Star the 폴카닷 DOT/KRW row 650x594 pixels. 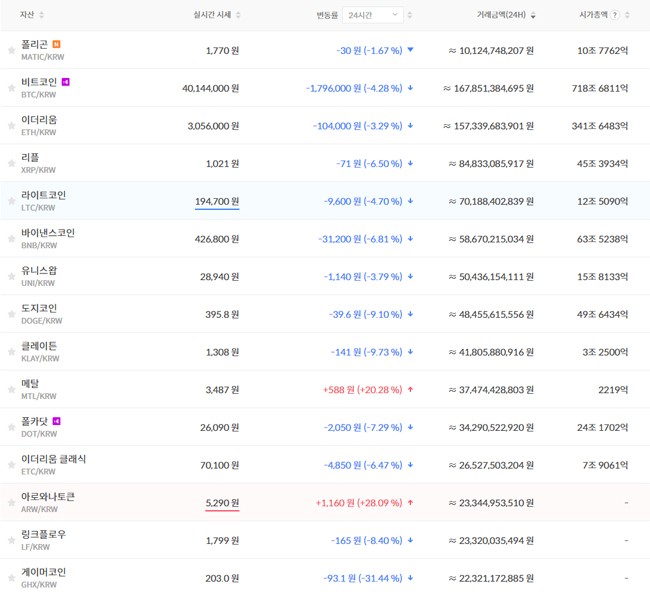pyautogui.click(x=12, y=428)
